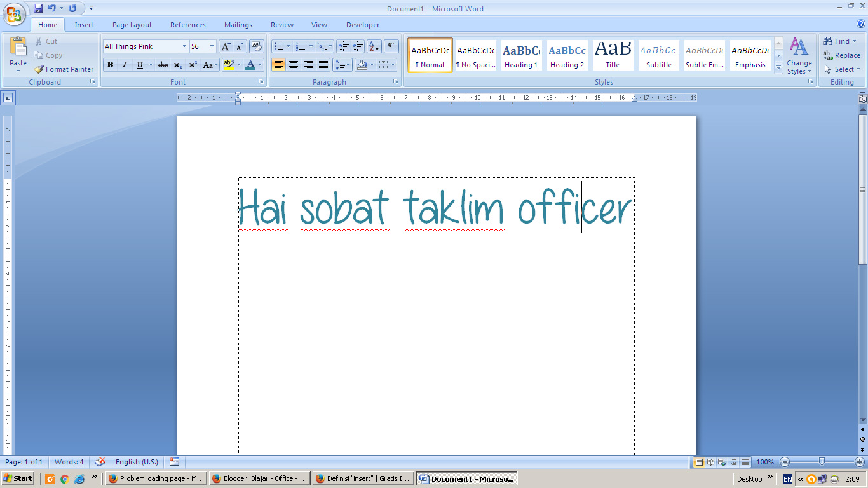Apply the font color swatch
Screen dimensions: 868x488
click(250, 65)
